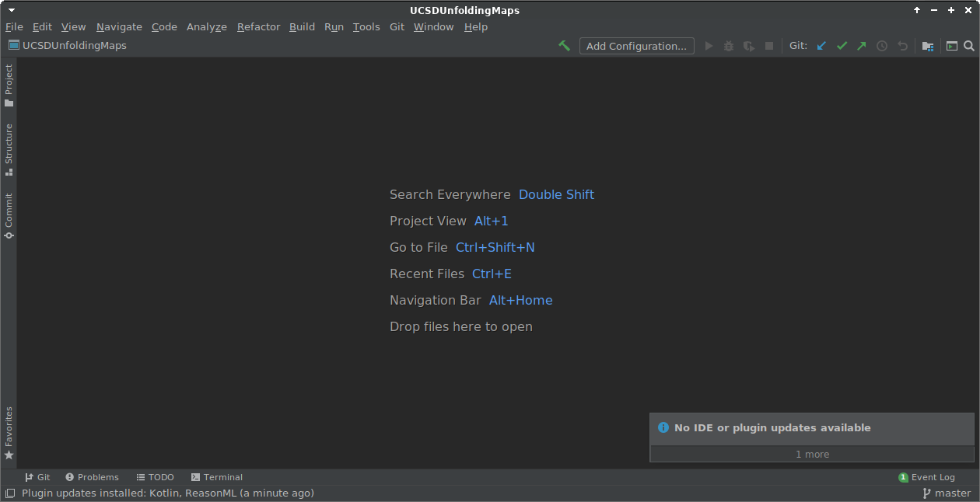Open Search Everywhere magnifier icon

[969, 46]
